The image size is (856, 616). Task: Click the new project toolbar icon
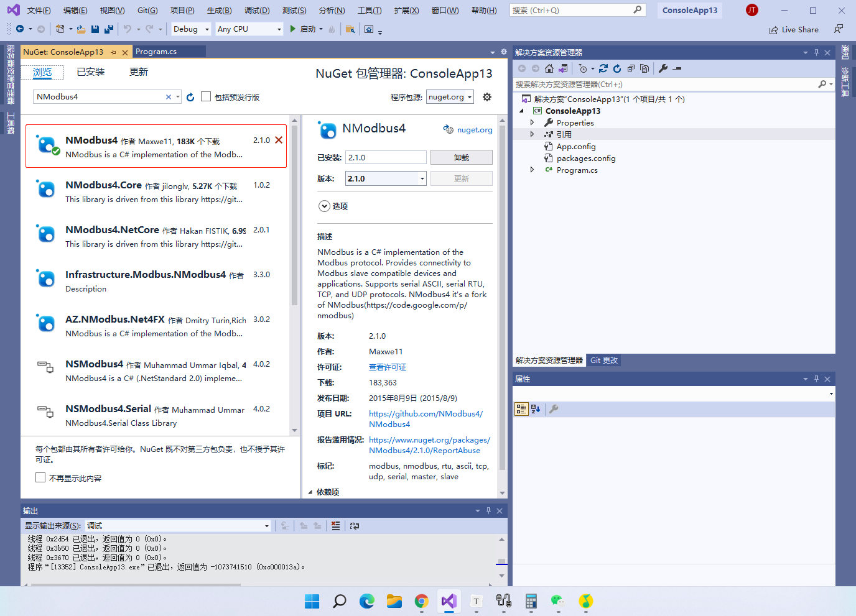pos(60,29)
